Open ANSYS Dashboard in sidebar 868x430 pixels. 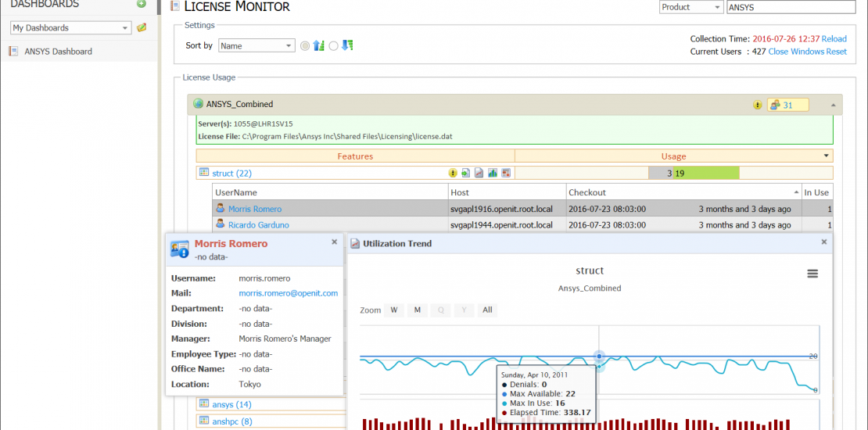[x=58, y=52]
